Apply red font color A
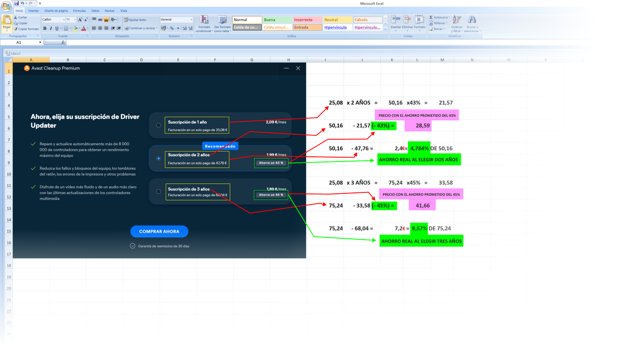The height and width of the screenshot is (364, 617). [x=84, y=28]
